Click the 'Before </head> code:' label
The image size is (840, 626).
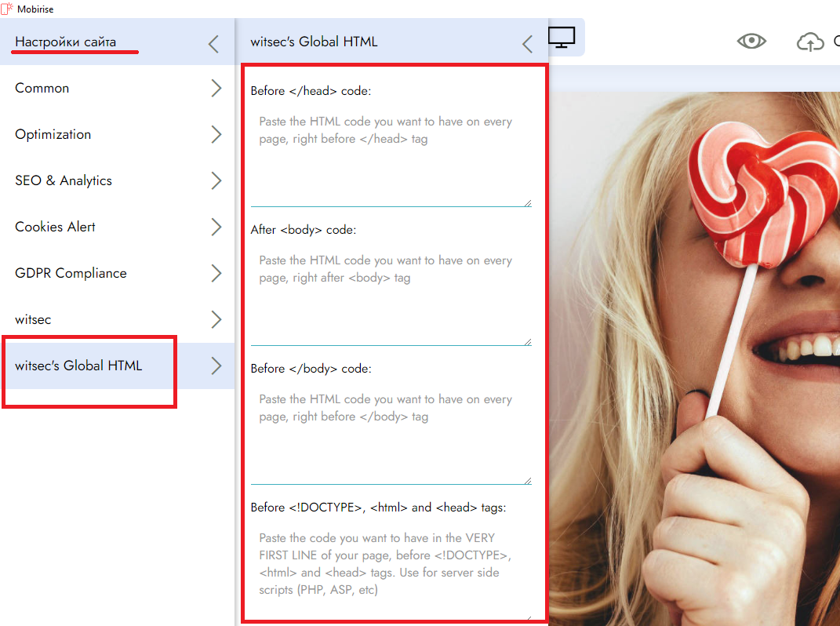tap(311, 91)
